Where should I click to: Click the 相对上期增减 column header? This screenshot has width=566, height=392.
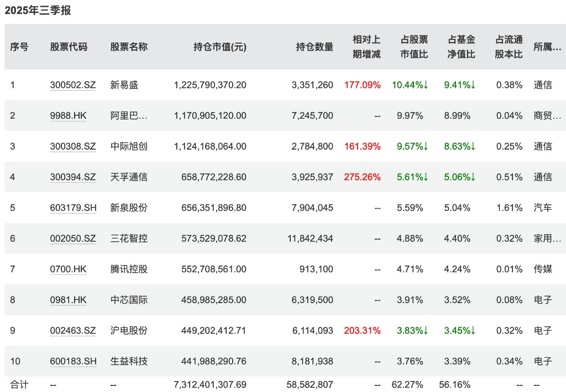(366, 47)
